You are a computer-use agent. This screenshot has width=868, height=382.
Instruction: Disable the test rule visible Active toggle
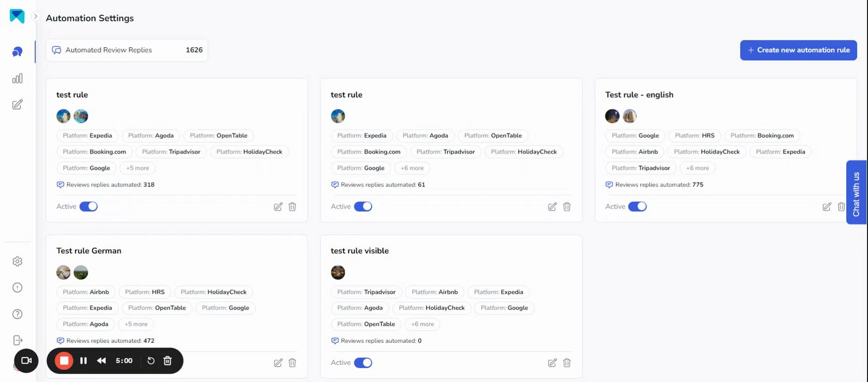[363, 363]
